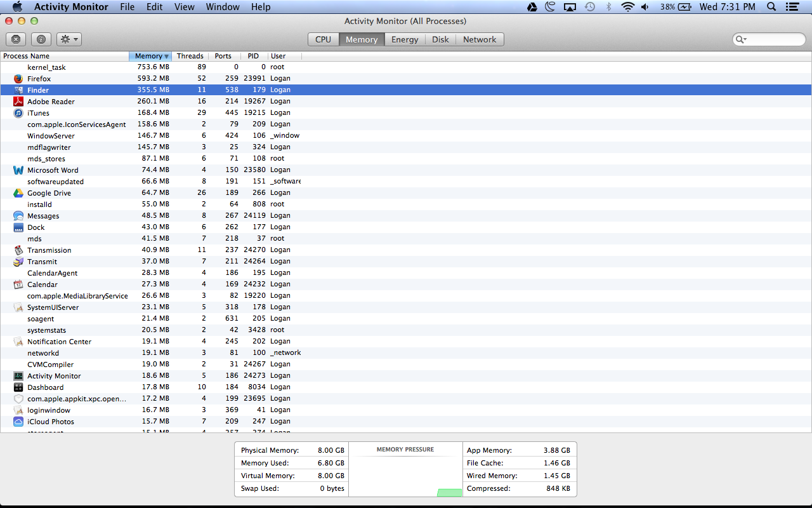Click the Messages process icon

(x=18, y=216)
